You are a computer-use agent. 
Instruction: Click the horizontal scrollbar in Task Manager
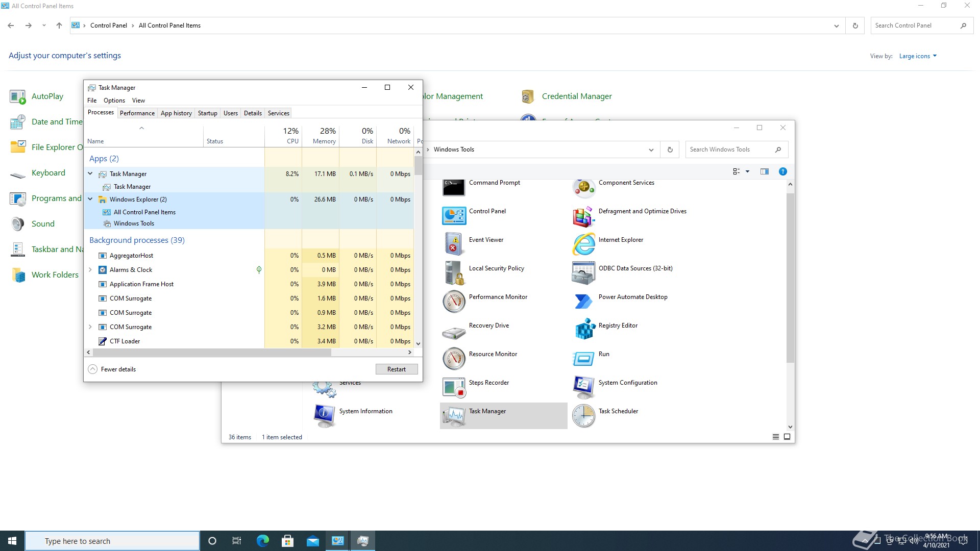[212, 353]
